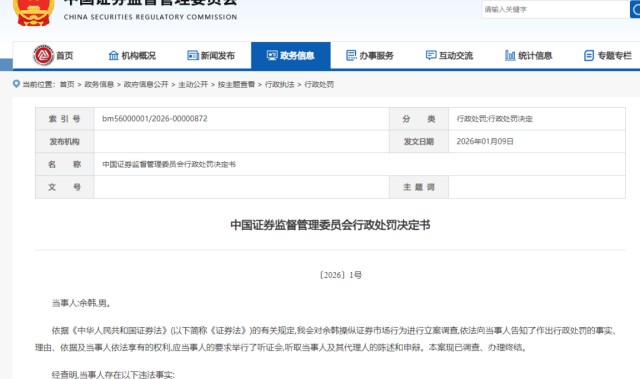Click the 主题词 label cell
This screenshot has width=640, height=379.
419,187
